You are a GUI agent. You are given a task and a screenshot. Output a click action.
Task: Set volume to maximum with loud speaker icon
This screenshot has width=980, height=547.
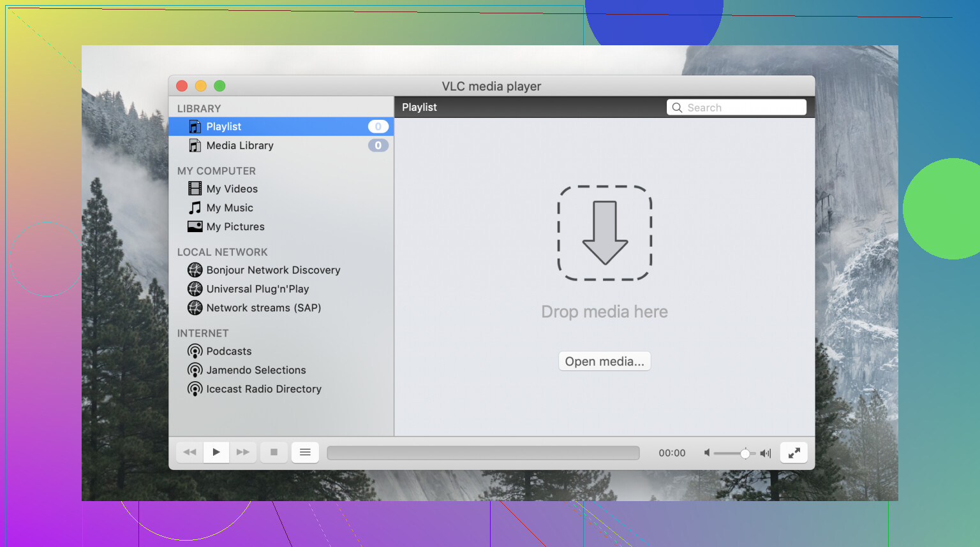pos(766,453)
